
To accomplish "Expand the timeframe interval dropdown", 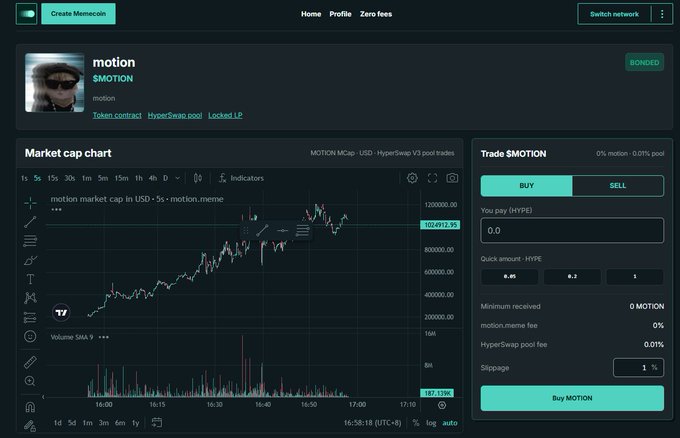I will [177, 178].
